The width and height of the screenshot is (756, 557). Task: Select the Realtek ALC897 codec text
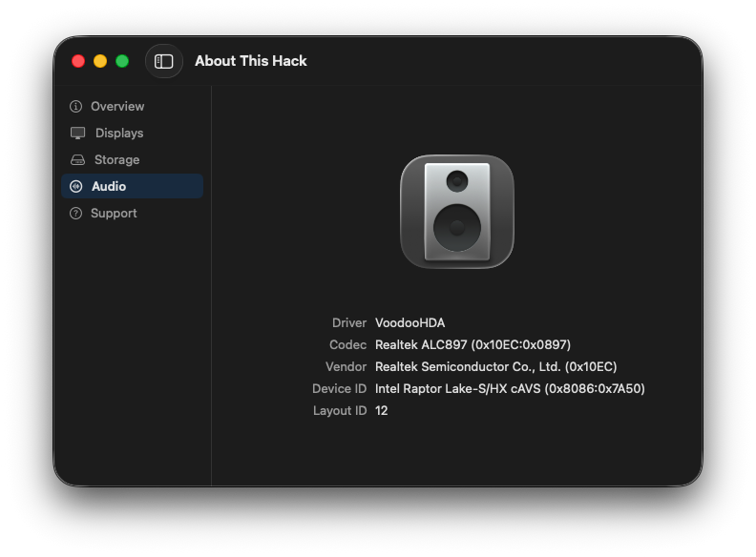[x=473, y=345]
